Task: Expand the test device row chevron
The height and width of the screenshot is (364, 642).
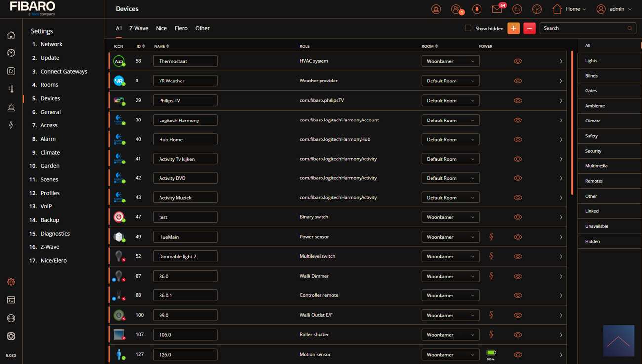Action: click(561, 217)
